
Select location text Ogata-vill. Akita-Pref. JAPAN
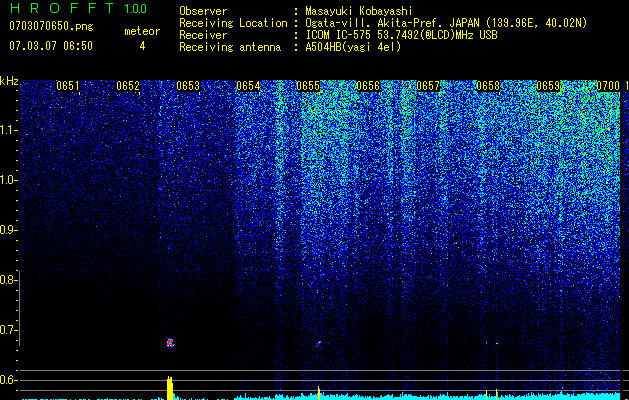[x=392, y=23]
